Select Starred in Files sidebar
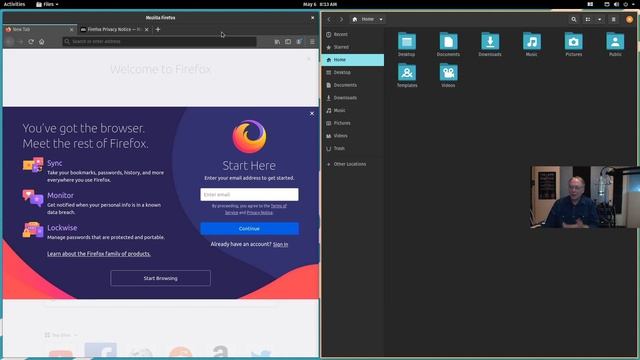The height and width of the screenshot is (360, 640). pos(353,47)
